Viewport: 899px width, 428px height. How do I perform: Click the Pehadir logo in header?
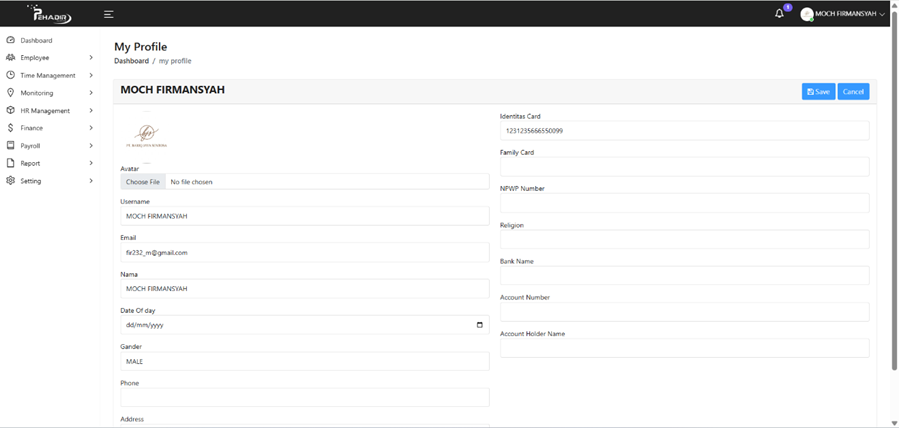50,14
